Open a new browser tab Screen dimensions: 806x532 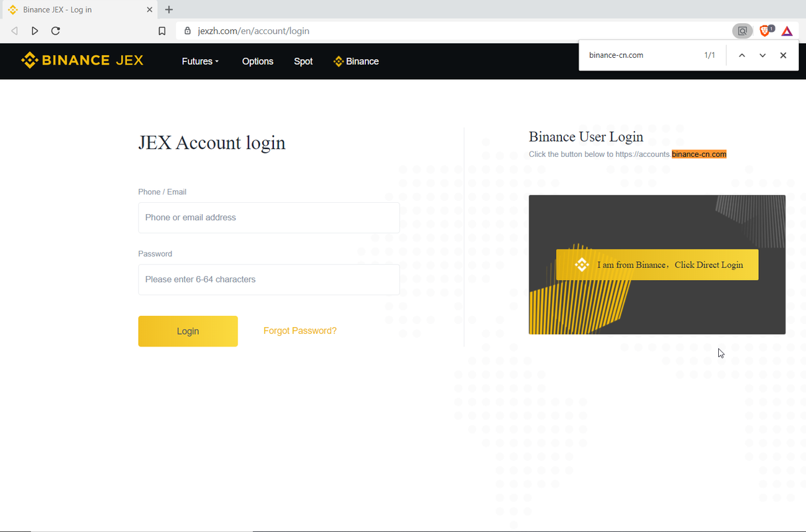coord(169,10)
